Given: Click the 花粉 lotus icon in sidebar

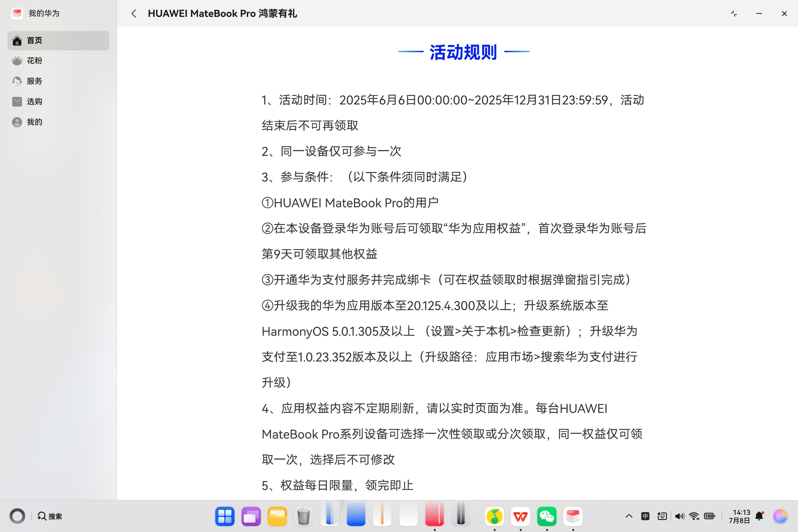Looking at the screenshot, I should tap(17, 61).
